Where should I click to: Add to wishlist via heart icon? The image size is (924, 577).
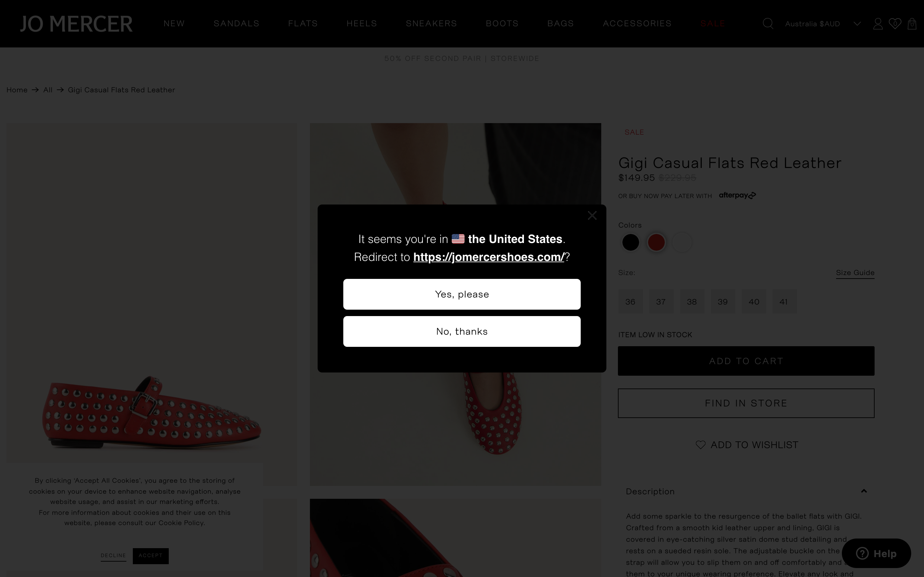coord(700,445)
